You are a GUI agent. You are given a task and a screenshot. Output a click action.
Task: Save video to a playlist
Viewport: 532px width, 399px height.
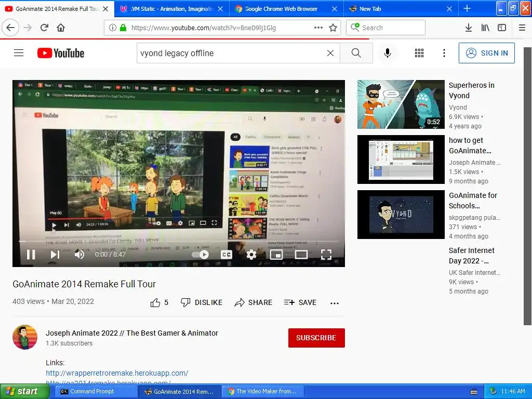coord(300,302)
